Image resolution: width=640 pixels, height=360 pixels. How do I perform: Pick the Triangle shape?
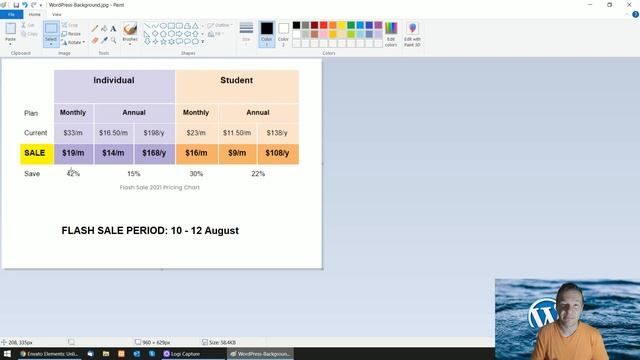coord(195,26)
